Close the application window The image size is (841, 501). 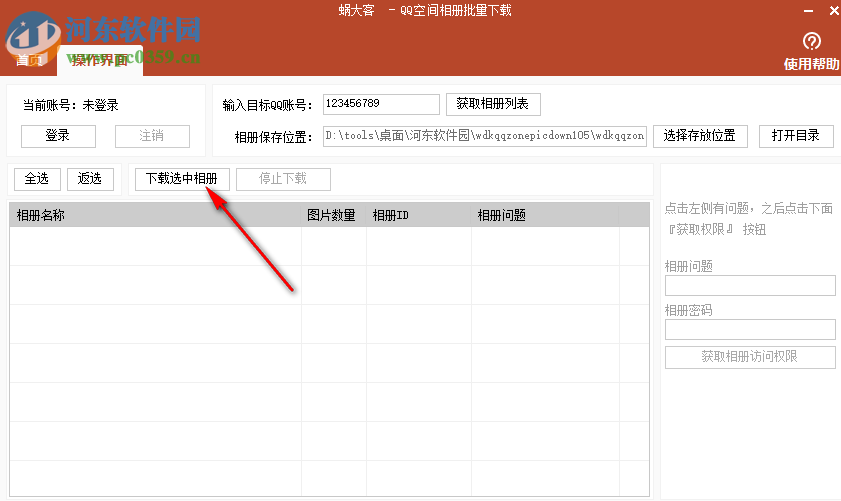click(834, 10)
